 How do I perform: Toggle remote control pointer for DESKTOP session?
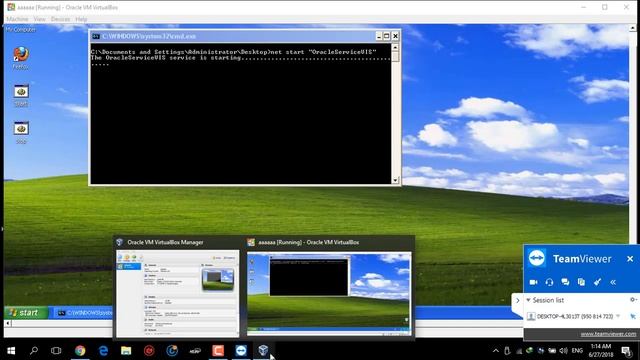(x=633, y=316)
